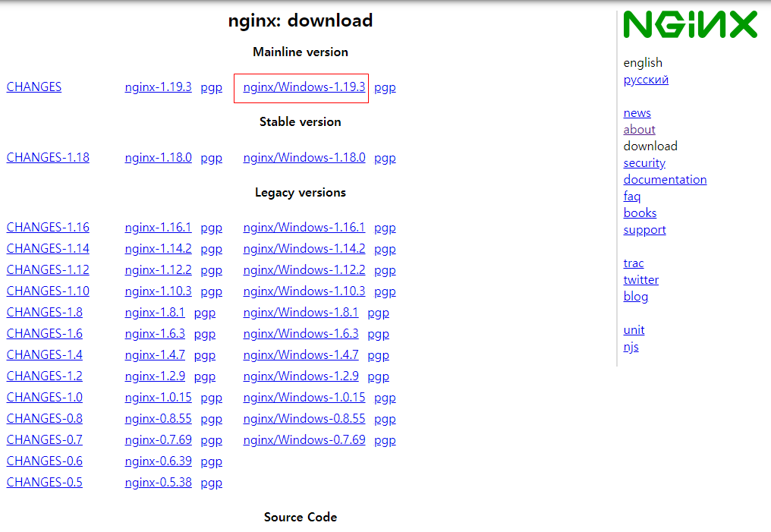Open CHANGES-1.0 link

(x=44, y=397)
